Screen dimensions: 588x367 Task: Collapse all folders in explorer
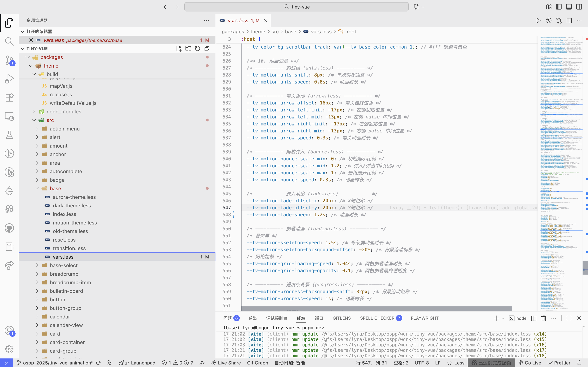207,49
